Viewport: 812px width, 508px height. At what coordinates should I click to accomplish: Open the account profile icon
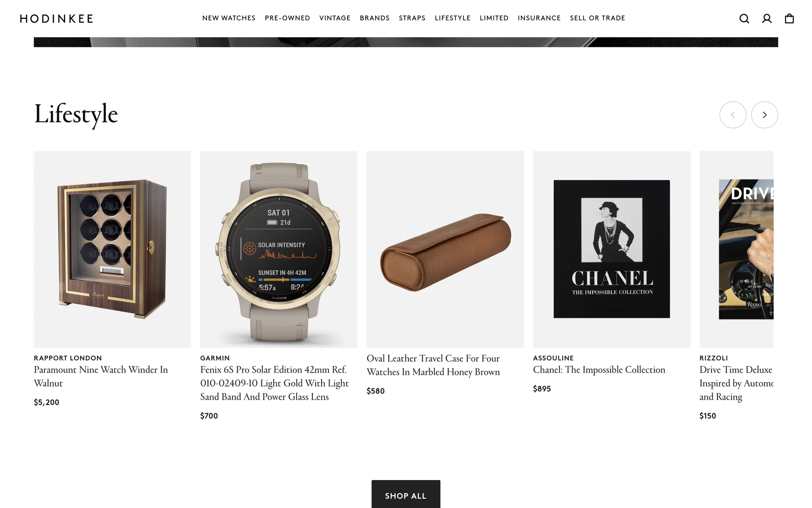click(x=767, y=19)
